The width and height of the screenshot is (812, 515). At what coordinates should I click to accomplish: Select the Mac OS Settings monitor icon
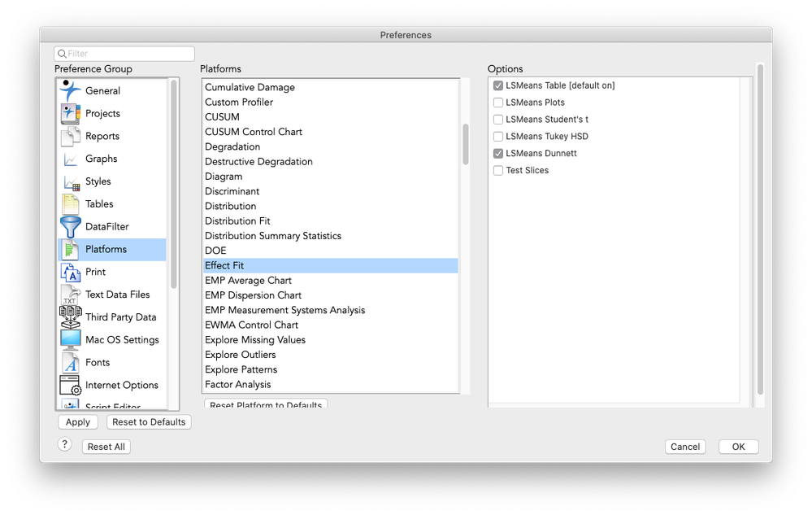click(x=70, y=340)
